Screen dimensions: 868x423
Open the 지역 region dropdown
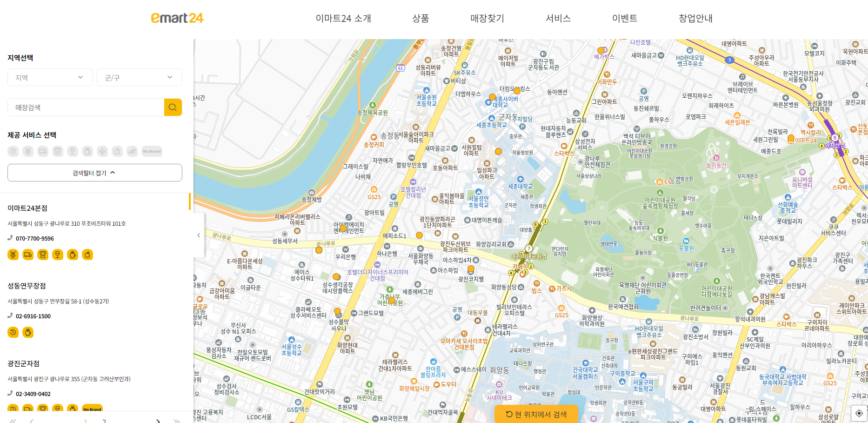click(50, 77)
